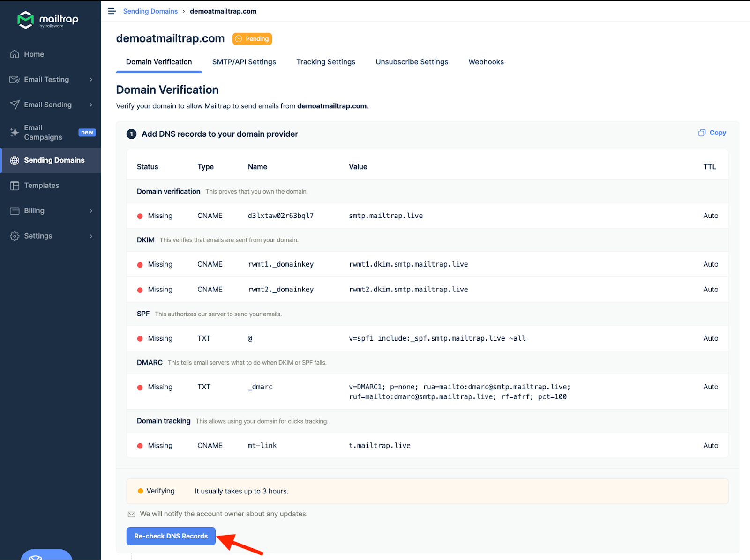Go to the Webhooks tab
The height and width of the screenshot is (560, 750).
click(486, 62)
